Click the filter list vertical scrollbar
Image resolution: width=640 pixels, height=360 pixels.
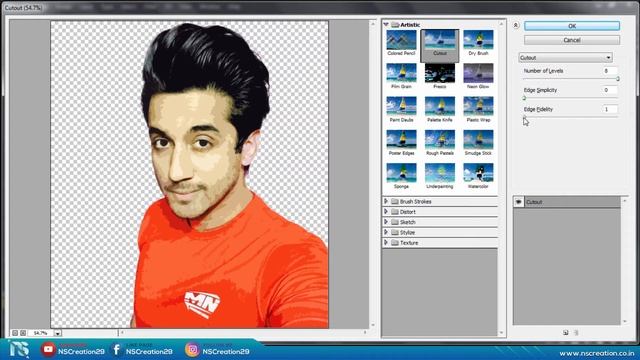(x=502, y=179)
